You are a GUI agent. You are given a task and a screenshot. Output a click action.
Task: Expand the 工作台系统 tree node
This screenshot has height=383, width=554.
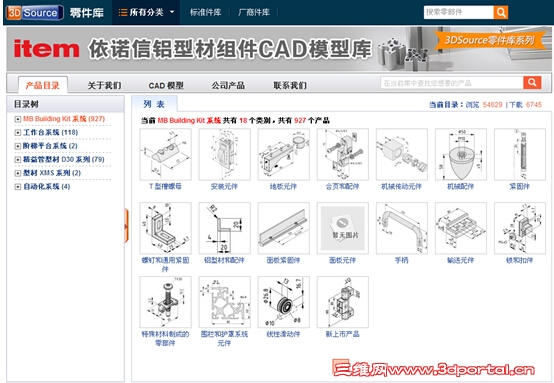17,133
